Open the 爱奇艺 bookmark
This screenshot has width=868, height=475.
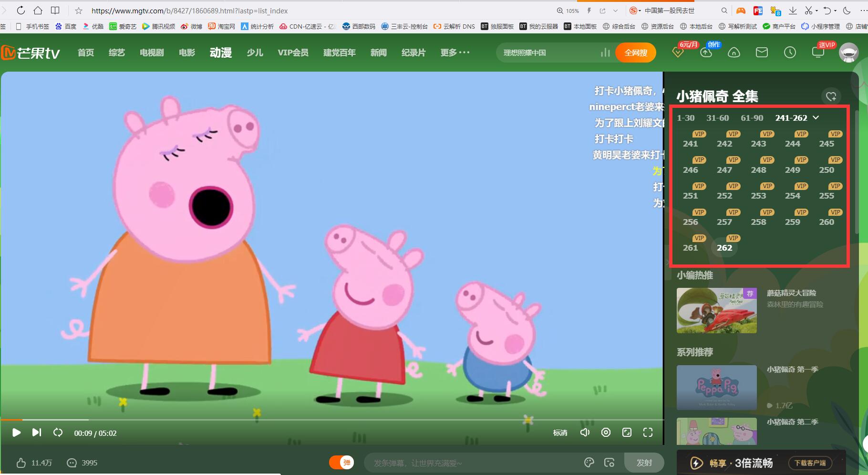(123, 26)
